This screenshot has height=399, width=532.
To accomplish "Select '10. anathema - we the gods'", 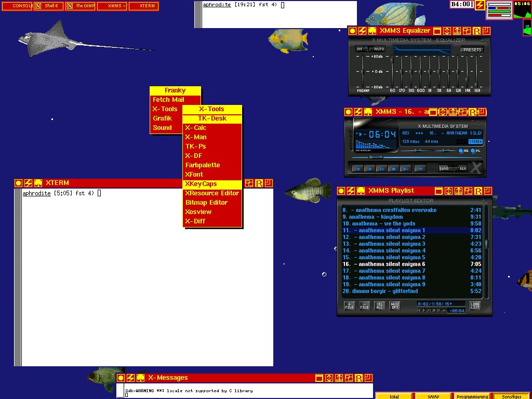I will (x=411, y=223).
